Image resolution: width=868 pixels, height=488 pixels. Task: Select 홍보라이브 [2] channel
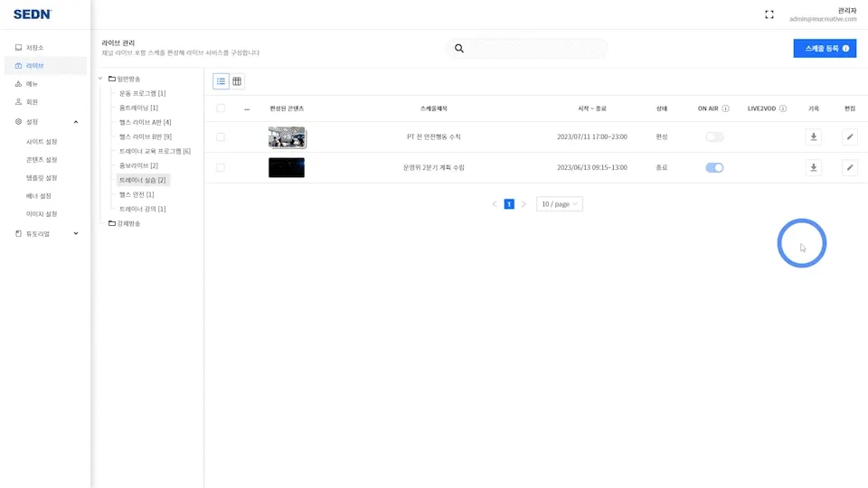[138, 165]
